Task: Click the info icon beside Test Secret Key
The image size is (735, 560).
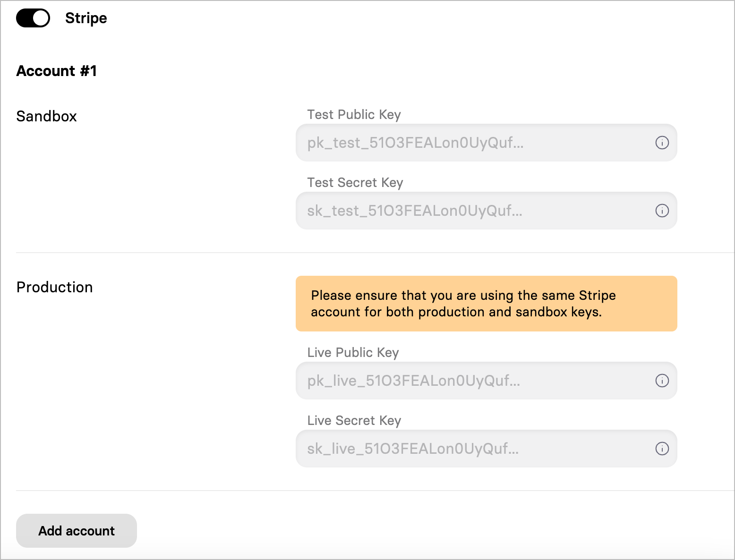Action: [x=662, y=211]
